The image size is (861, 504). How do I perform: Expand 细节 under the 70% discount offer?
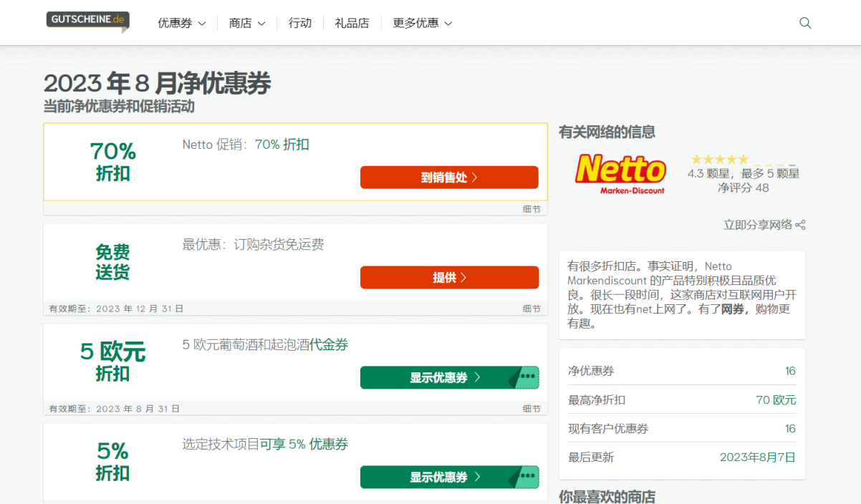pos(531,208)
